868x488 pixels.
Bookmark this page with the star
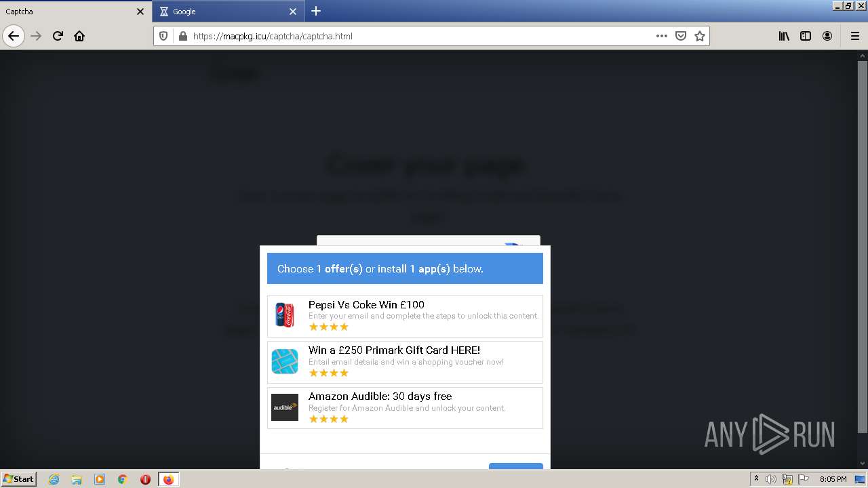[700, 36]
